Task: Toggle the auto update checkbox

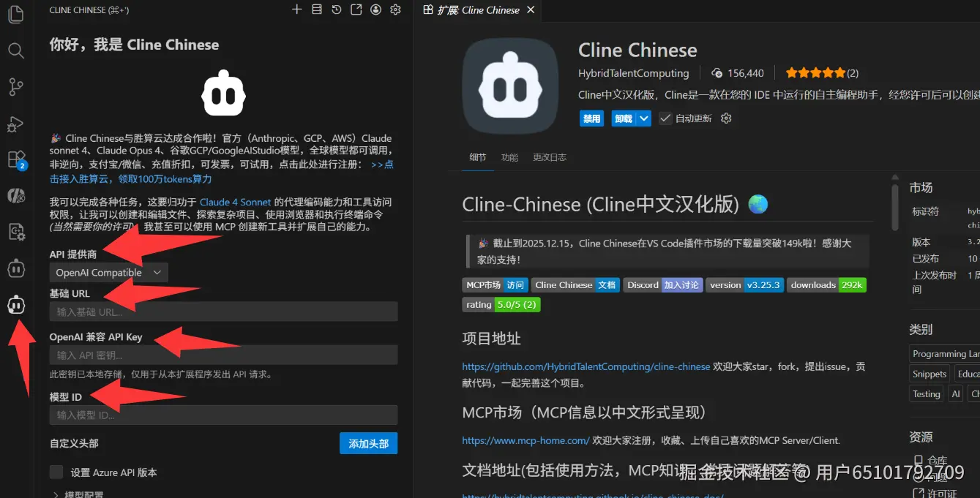Action: point(665,118)
